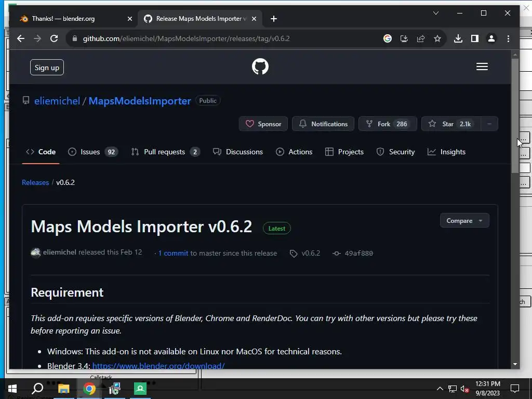Open the eliemichel release author link
Image resolution: width=532 pixels, height=399 pixels.
point(59,252)
